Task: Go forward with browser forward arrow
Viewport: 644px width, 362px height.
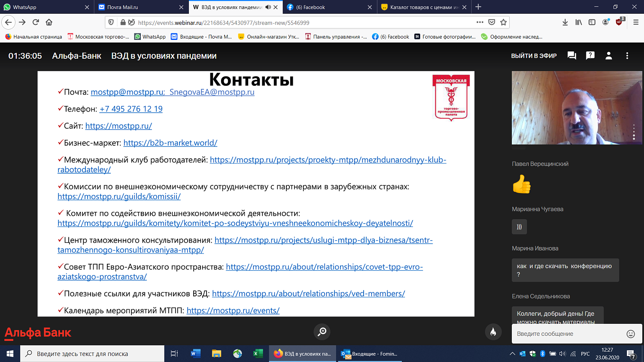Action: [x=22, y=22]
